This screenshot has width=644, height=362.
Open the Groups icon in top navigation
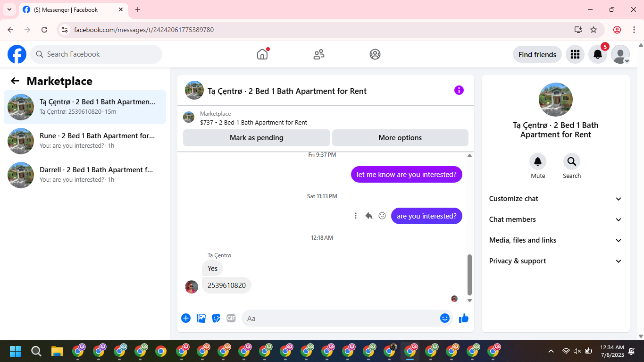tap(375, 54)
